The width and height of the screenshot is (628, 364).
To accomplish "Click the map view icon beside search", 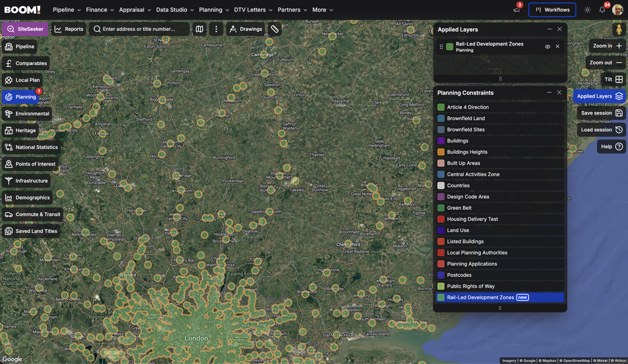I will pos(199,29).
